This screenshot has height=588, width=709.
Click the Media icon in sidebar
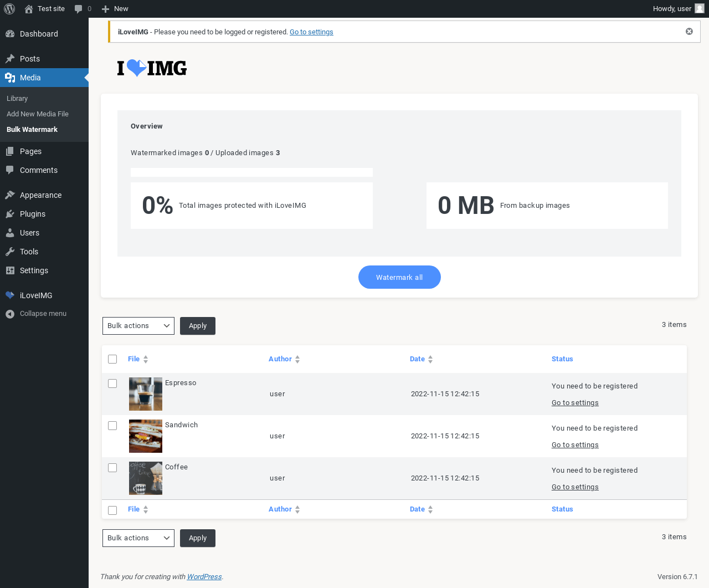coord(10,78)
